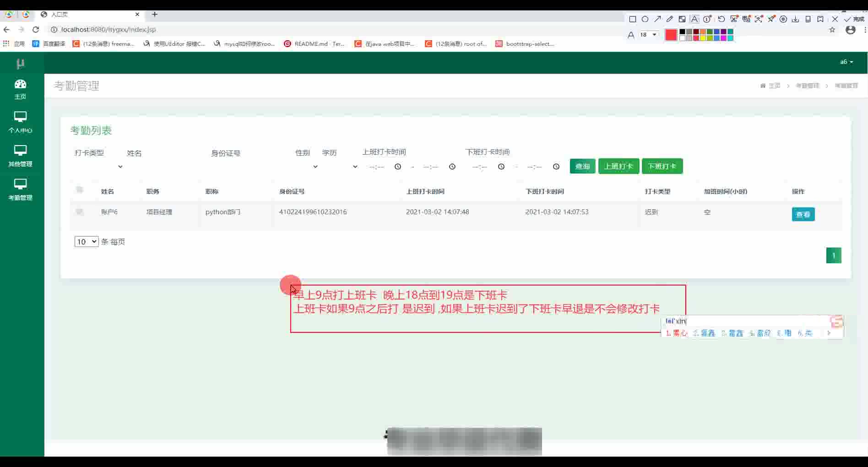Screen dimensions: 868x467
Task: Pick the large red current color swatch
Action: [x=671, y=35]
